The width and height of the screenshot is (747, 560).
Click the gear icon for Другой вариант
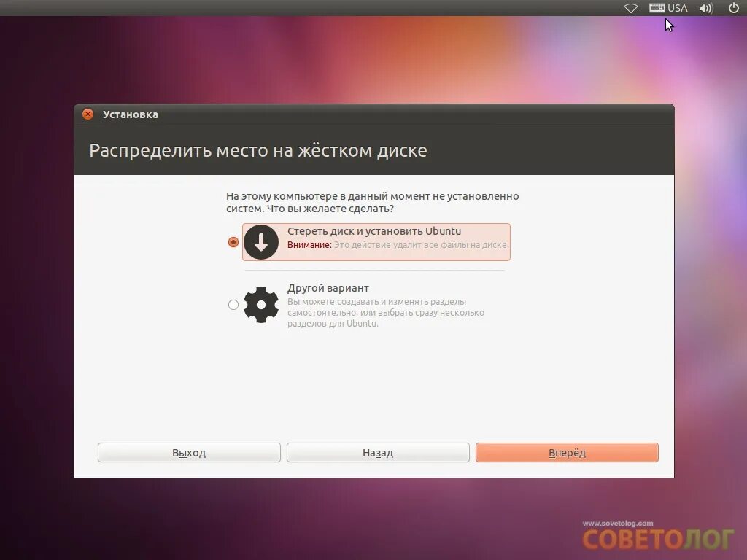pyautogui.click(x=261, y=305)
